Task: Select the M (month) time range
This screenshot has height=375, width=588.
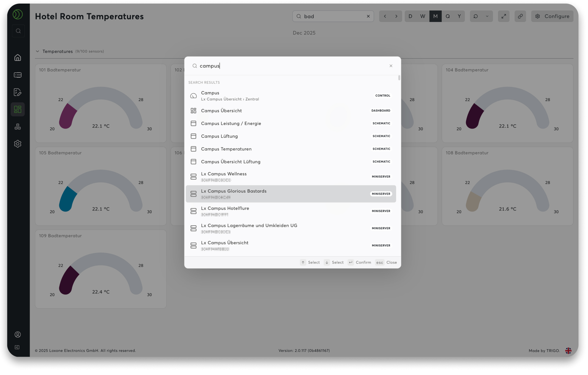Action: 435,16
